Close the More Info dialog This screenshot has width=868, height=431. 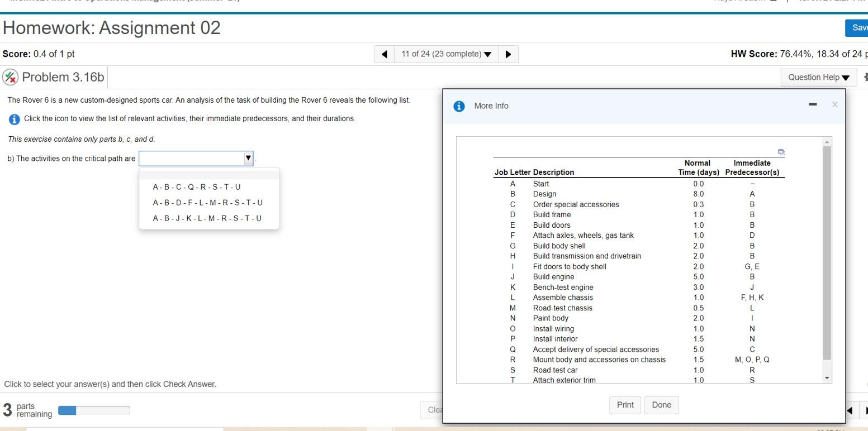click(x=834, y=104)
